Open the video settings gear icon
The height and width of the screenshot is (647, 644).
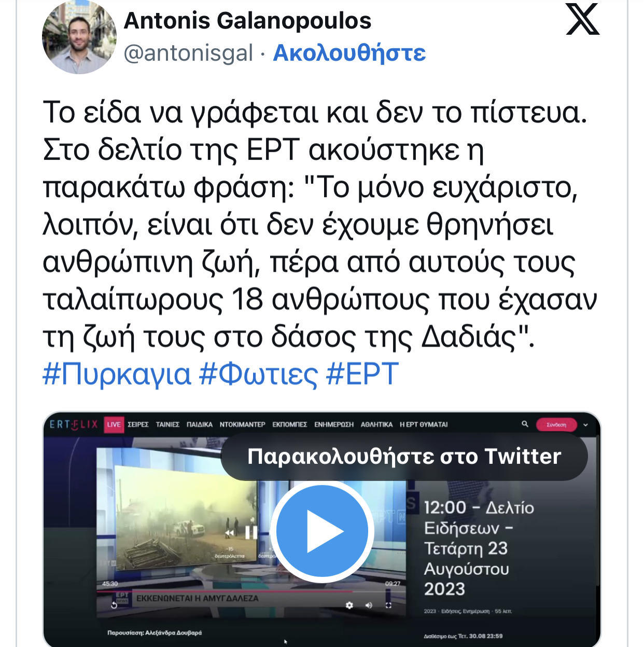[x=349, y=605]
